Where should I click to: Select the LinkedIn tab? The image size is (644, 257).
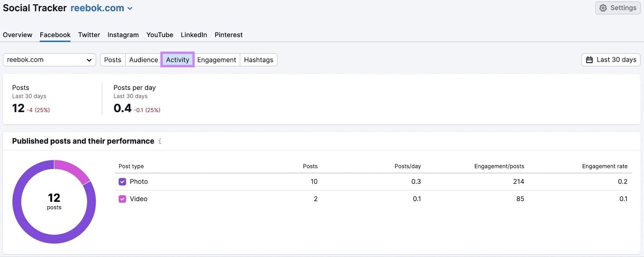(x=194, y=35)
